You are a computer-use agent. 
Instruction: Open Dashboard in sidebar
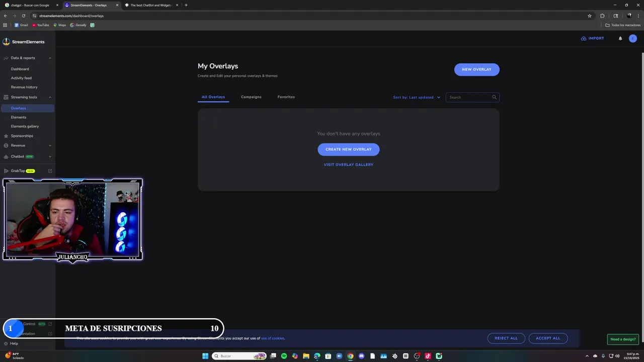tap(20, 69)
